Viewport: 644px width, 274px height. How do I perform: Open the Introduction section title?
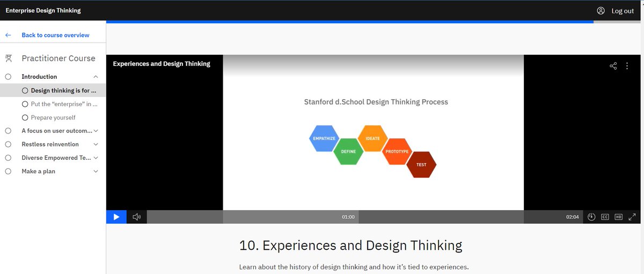click(39, 77)
